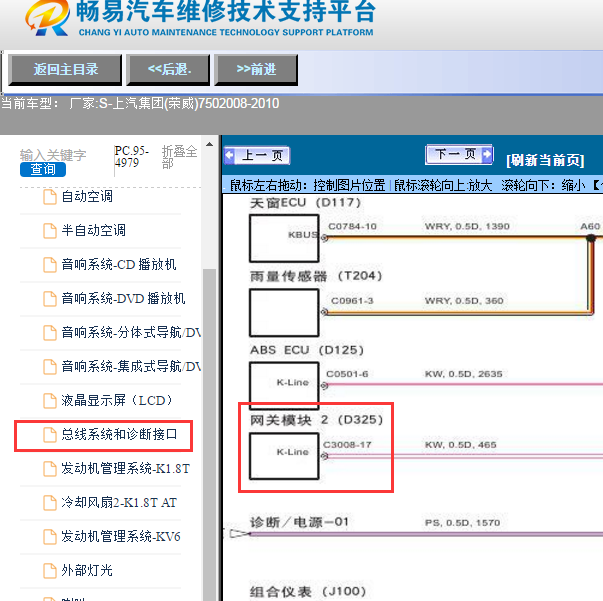Click the document icon beside 冷却风扇2-K1.8T AT
Image resolution: width=603 pixels, height=601 pixels.
[50, 503]
